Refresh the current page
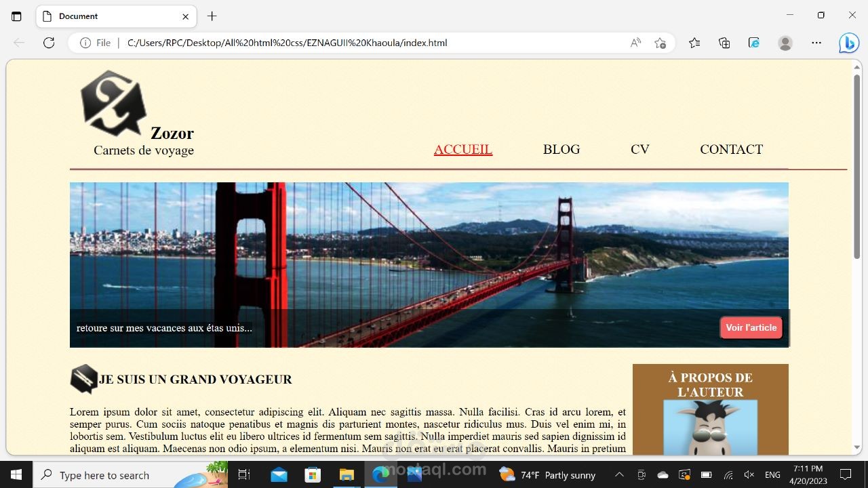Image resolution: width=868 pixels, height=488 pixels. (x=49, y=43)
